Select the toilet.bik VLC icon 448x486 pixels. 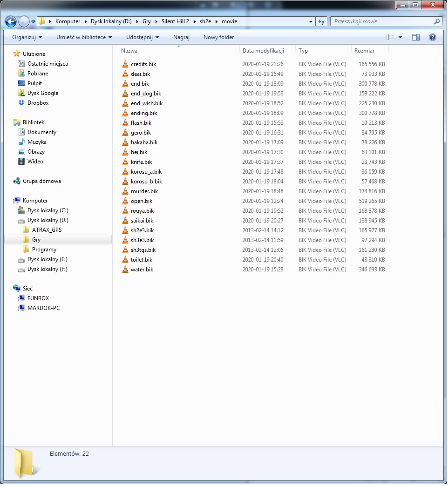[125, 259]
